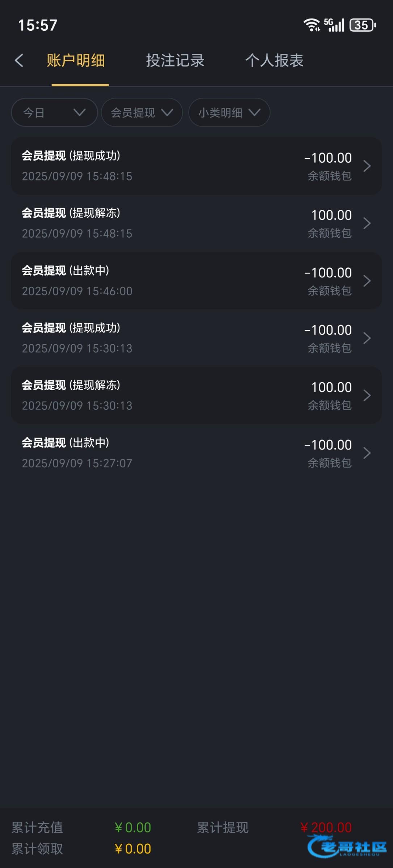This screenshot has height=868, width=393.
Task: Tap chevron on 15:48:15 提现解冻 record
Action: tap(367, 224)
